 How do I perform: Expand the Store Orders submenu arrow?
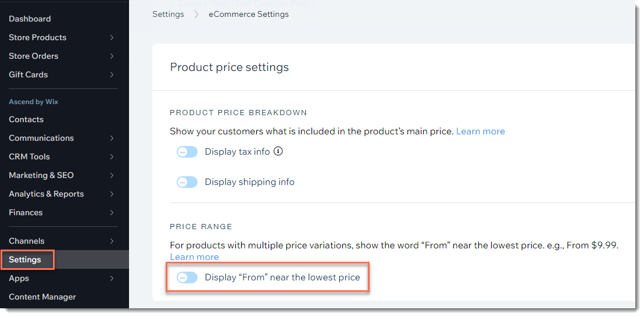pos(112,56)
